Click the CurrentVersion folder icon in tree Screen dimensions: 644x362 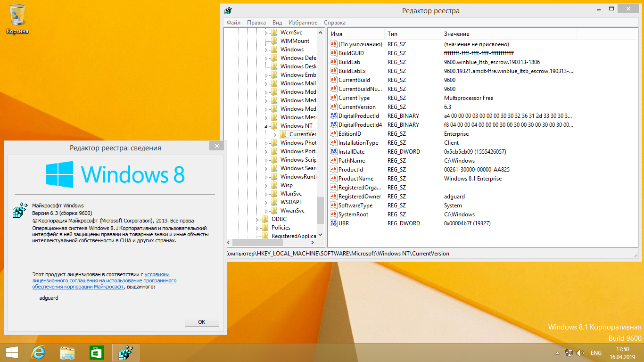(x=283, y=134)
